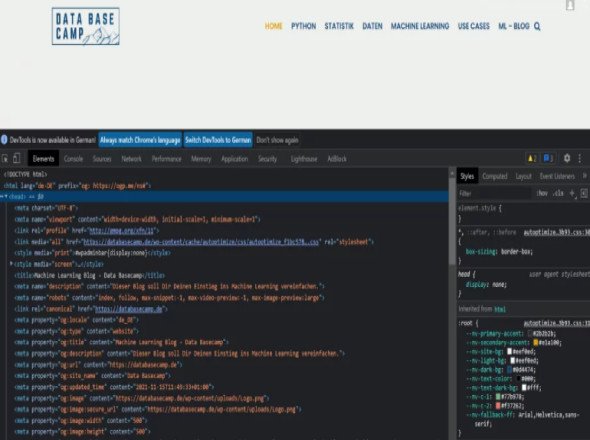Open DevTools settings gear icon

click(x=567, y=158)
